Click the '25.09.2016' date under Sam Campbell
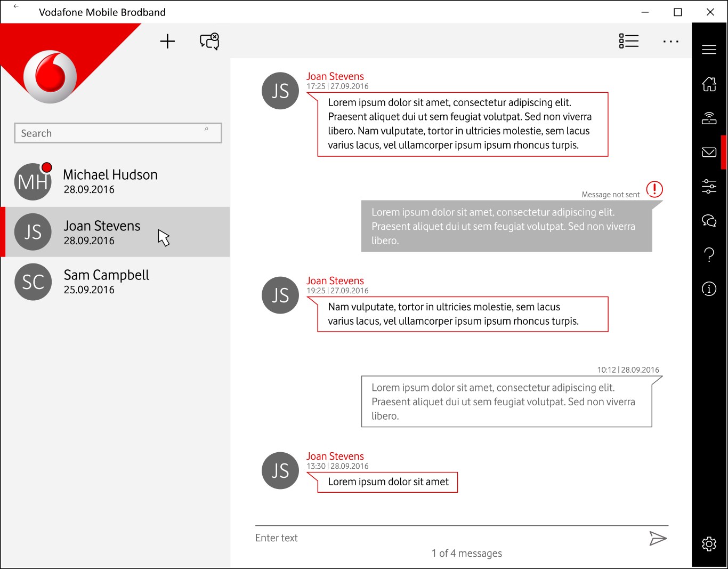Screen dimensions: 728x569 point(89,290)
